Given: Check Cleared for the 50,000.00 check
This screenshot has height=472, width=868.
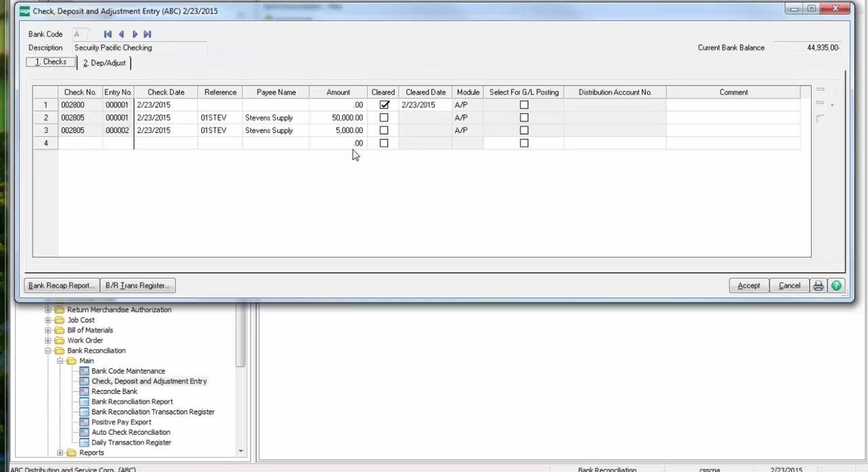Looking at the screenshot, I should pyautogui.click(x=384, y=117).
